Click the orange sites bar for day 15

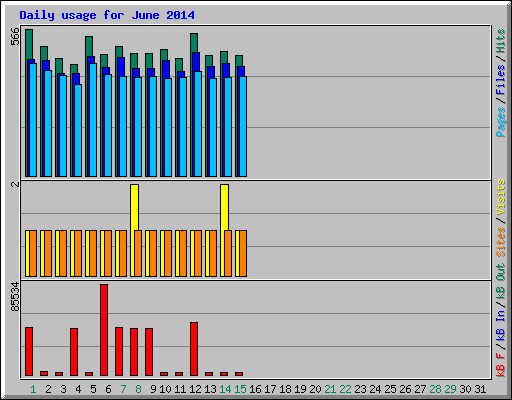pos(243,253)
